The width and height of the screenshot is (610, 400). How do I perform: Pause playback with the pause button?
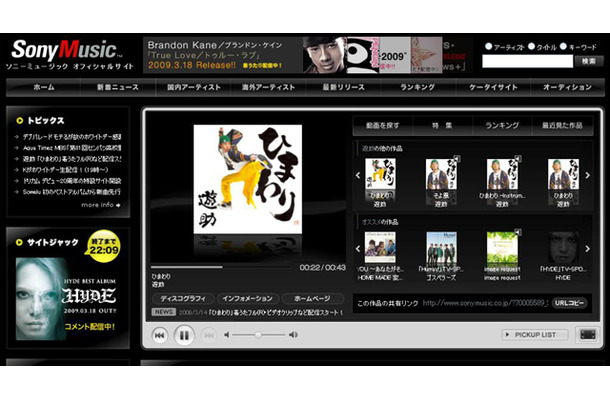[x=184, y=335]
